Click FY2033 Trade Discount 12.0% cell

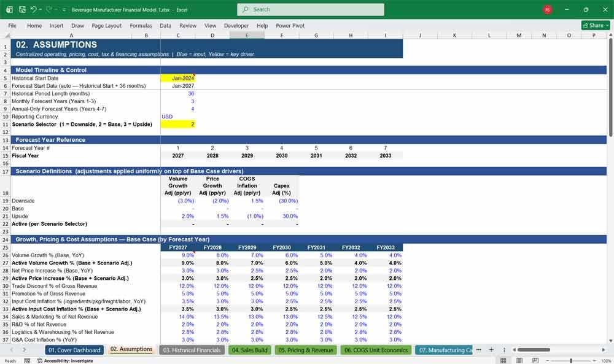[386, 286]
